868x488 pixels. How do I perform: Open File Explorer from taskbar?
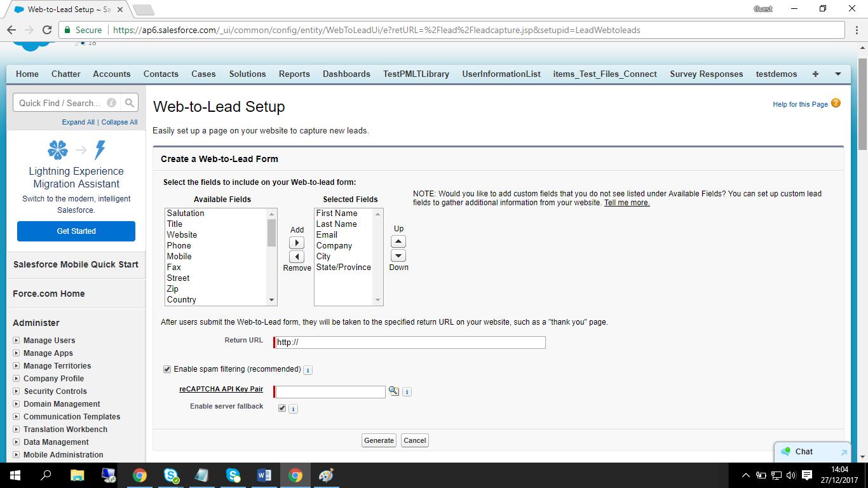77,475
